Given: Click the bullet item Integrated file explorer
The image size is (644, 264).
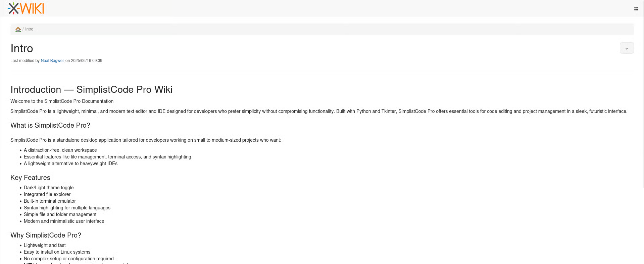Looking at the screenshot, I should [x=47, y=194].
